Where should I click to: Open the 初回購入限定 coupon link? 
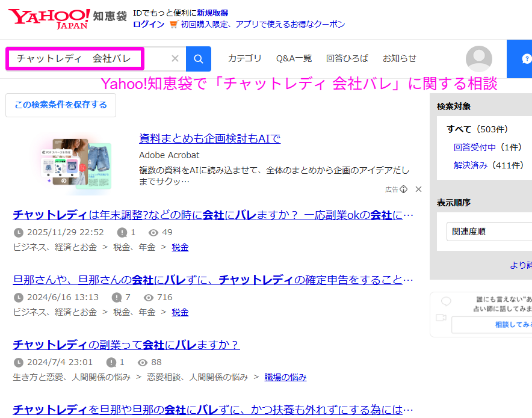click(262, 25)
